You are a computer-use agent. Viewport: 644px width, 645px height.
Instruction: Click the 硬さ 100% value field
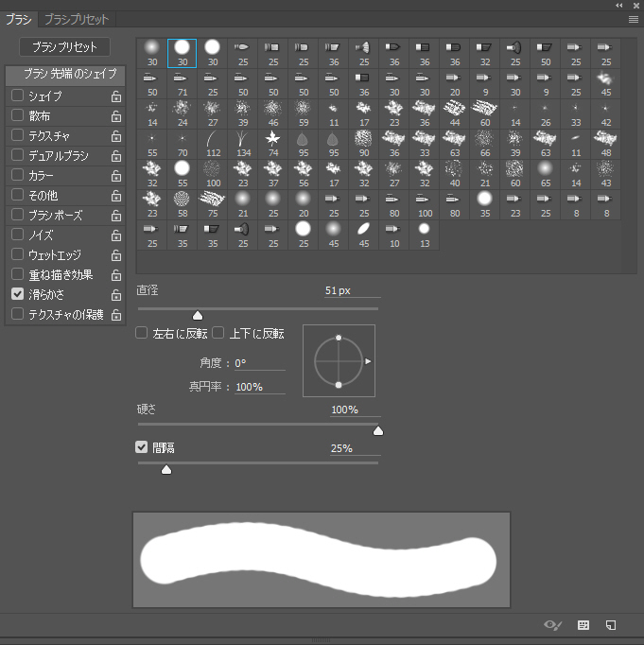(x=356, y=410)
